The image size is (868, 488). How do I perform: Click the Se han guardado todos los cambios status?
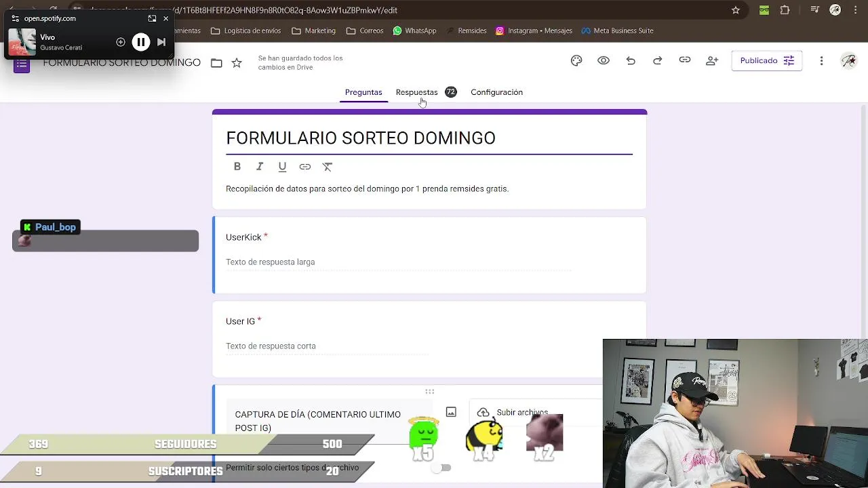(x=300, y=62)
